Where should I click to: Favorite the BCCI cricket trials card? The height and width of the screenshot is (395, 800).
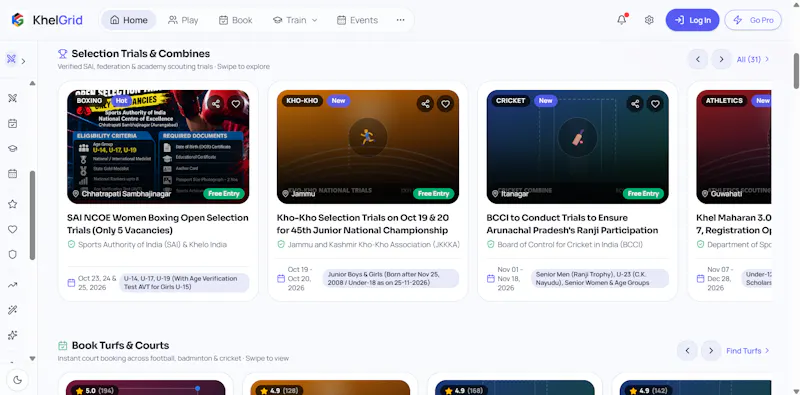pos(655,104)
